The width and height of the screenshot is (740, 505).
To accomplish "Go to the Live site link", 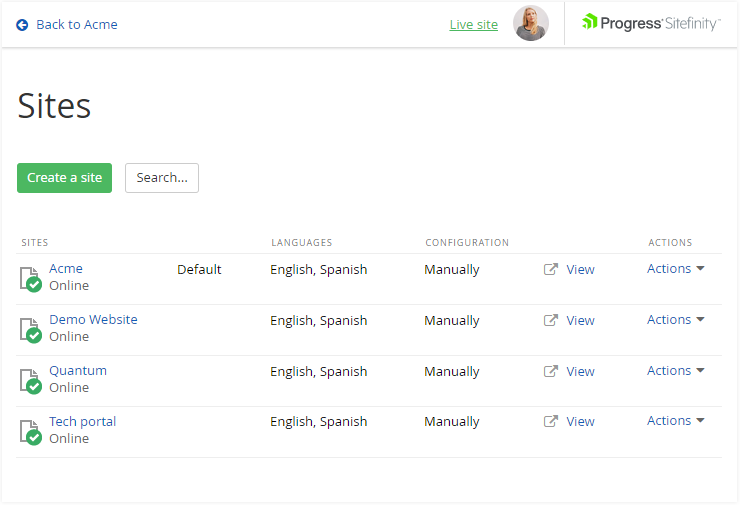I will coord(473,25).
